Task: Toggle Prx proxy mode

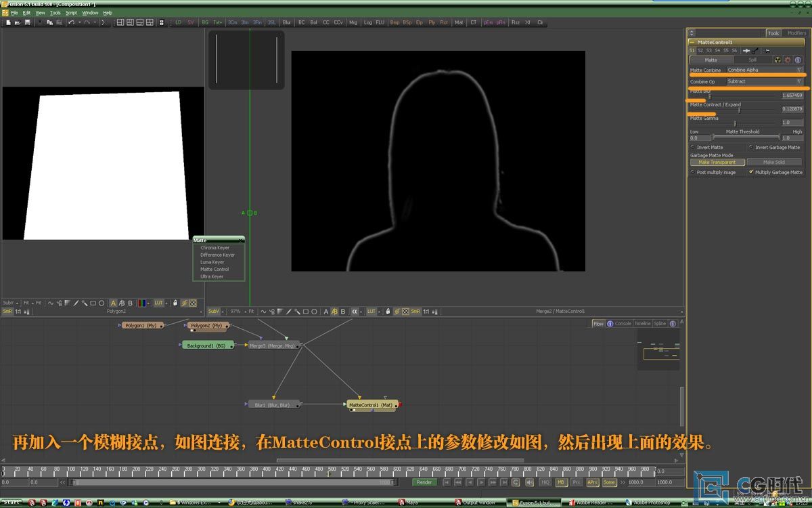Action: [x=577, y=482]
